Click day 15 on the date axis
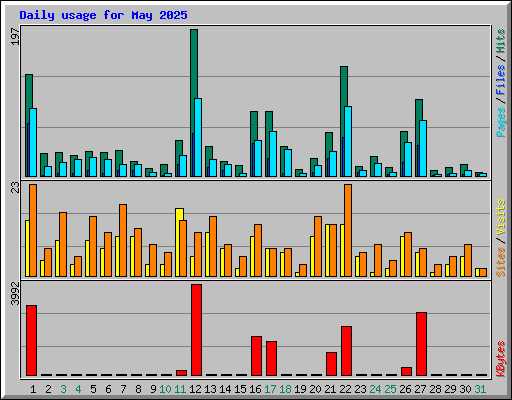 coord(240,389)
